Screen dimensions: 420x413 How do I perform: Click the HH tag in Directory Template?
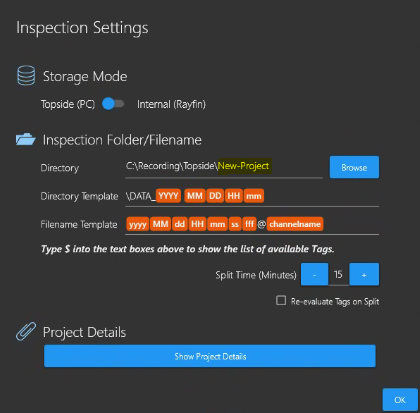[234, 196]
